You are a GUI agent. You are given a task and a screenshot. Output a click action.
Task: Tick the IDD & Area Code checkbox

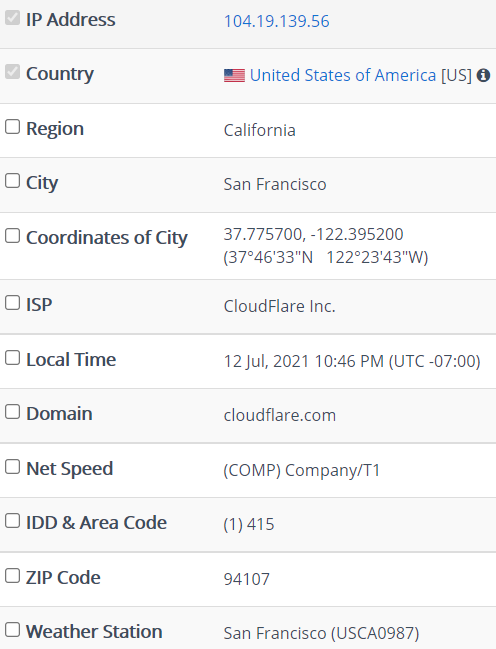point(12,521)
